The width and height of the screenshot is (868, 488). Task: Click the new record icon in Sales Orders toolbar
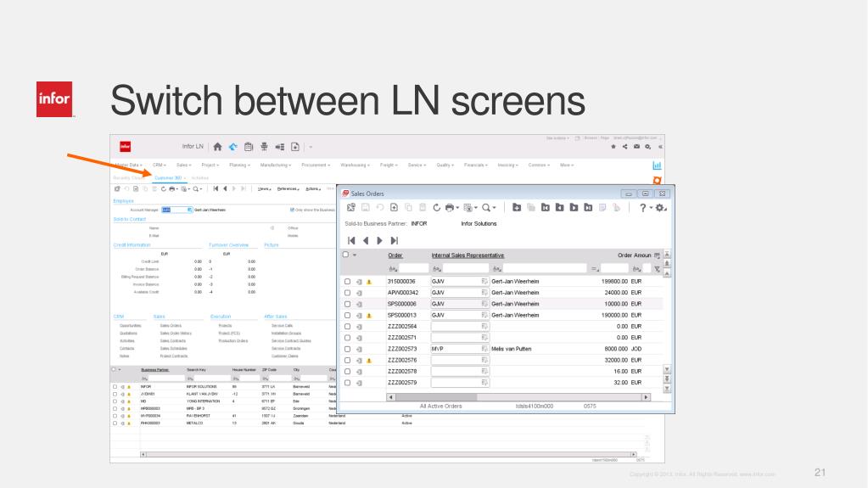point(395,208)
